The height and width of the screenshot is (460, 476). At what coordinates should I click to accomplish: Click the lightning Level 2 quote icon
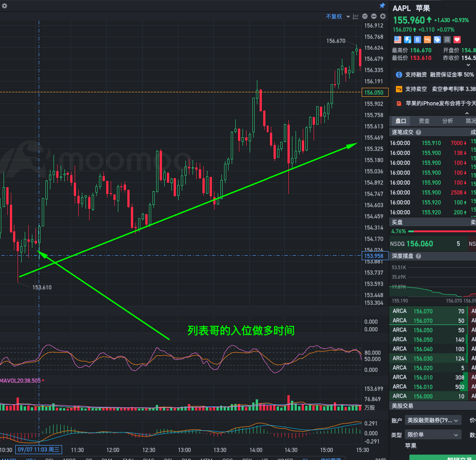(x=408, y=40)
